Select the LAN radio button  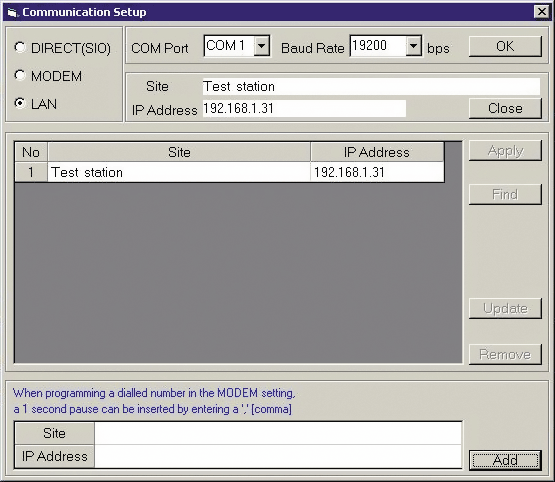click(x=20, y=103)
